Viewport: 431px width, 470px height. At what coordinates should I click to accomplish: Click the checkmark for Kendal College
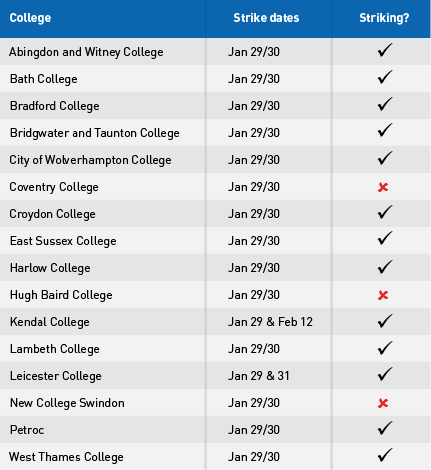385,320
